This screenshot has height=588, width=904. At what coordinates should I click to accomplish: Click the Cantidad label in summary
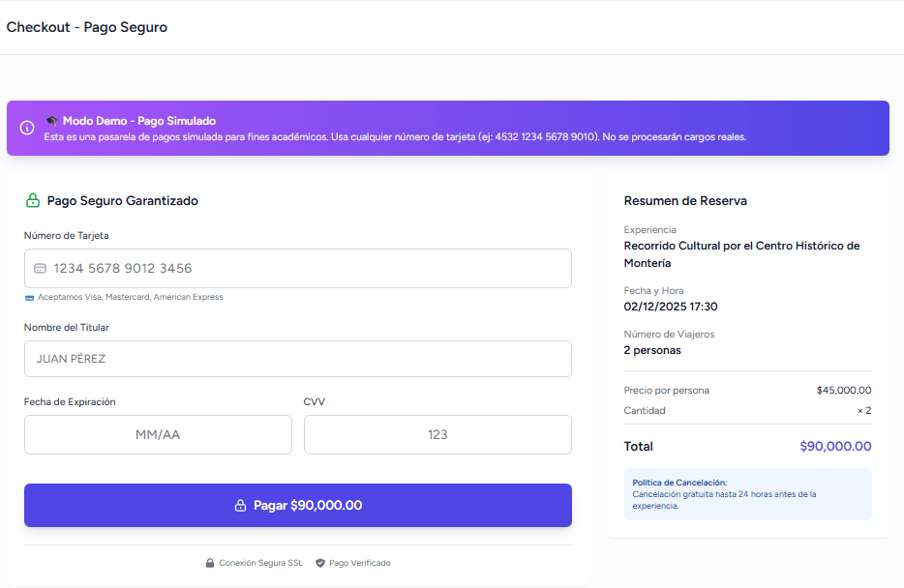645,411
